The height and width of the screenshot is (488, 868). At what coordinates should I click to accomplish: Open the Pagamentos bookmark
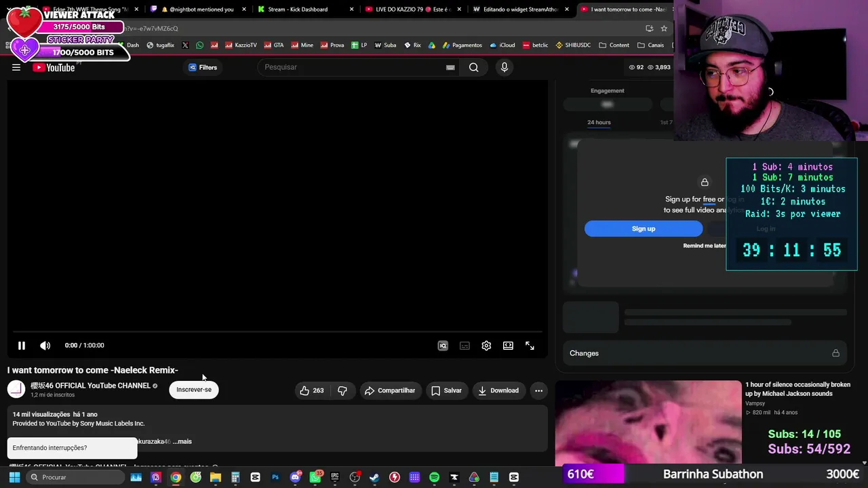[462, 45]
